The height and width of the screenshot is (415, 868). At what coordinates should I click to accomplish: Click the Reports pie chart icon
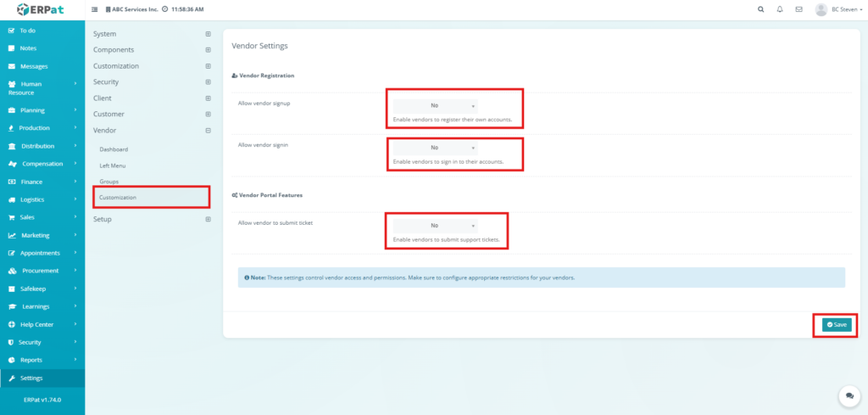tap(11, 360)
